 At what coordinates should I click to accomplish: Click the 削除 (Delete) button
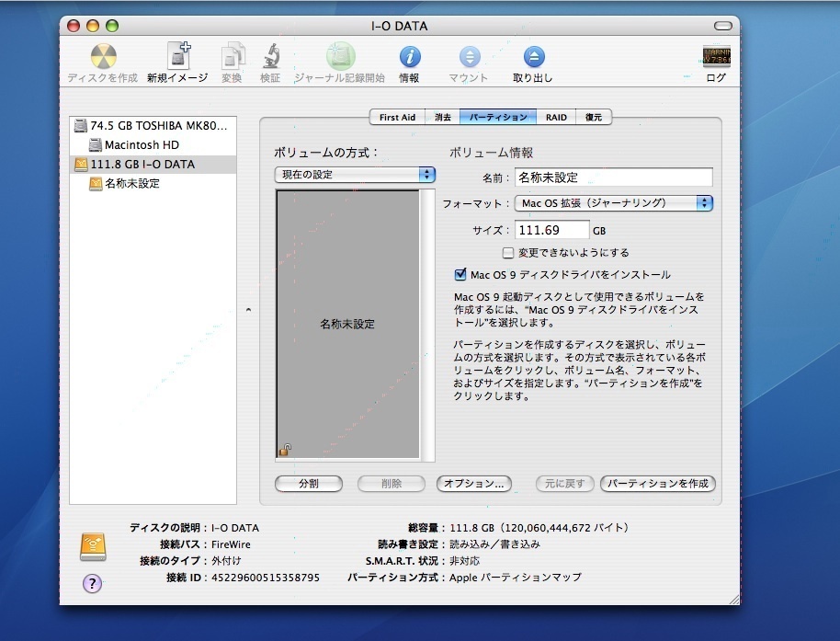coord(392,484)
